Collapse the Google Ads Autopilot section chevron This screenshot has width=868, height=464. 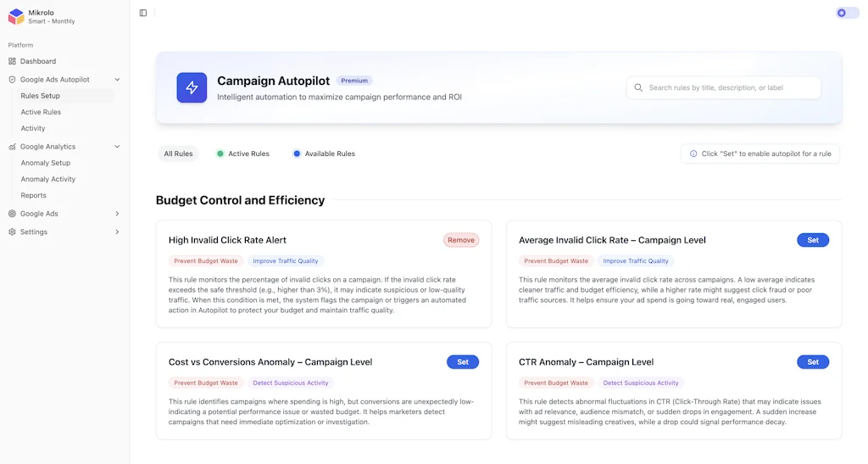coord(117,80)
